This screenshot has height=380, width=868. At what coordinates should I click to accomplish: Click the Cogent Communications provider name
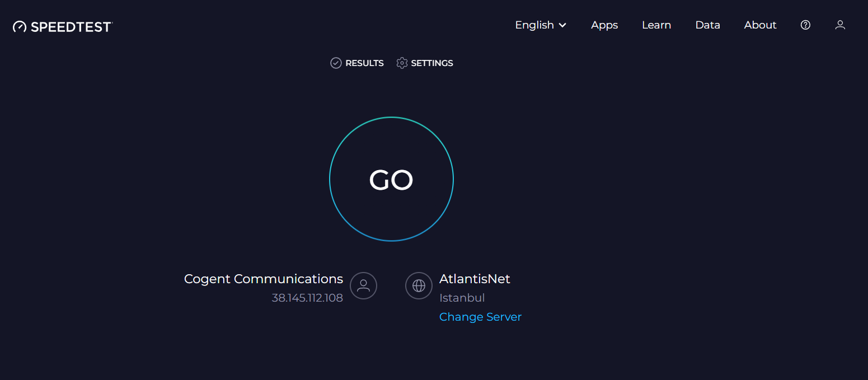click(x=264, y=279)
